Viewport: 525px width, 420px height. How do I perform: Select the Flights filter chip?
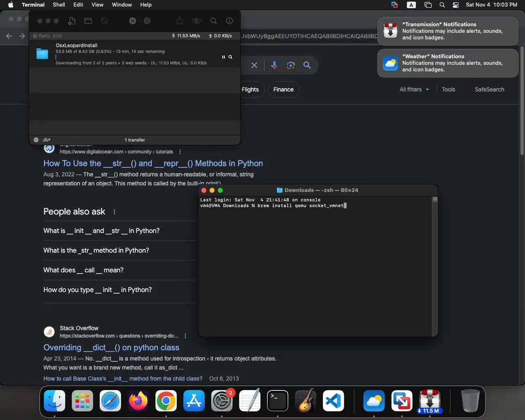250,89
